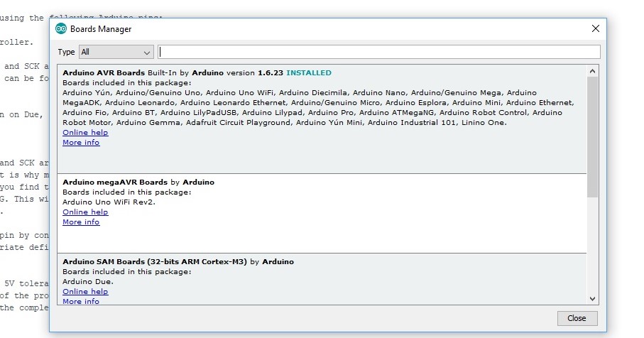Click the scrollbar up arrow

coord(592,71)
